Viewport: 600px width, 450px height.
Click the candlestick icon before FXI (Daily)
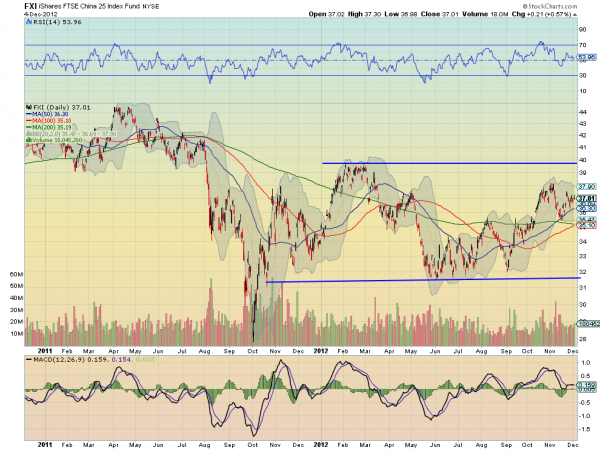[x=29, y=108]
